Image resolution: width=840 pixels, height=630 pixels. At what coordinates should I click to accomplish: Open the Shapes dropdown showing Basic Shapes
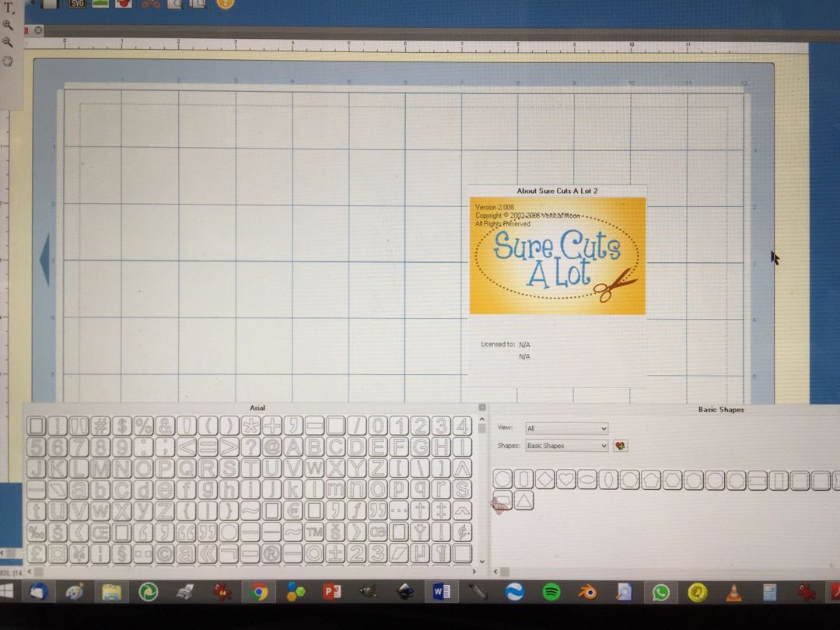point(566,446)
